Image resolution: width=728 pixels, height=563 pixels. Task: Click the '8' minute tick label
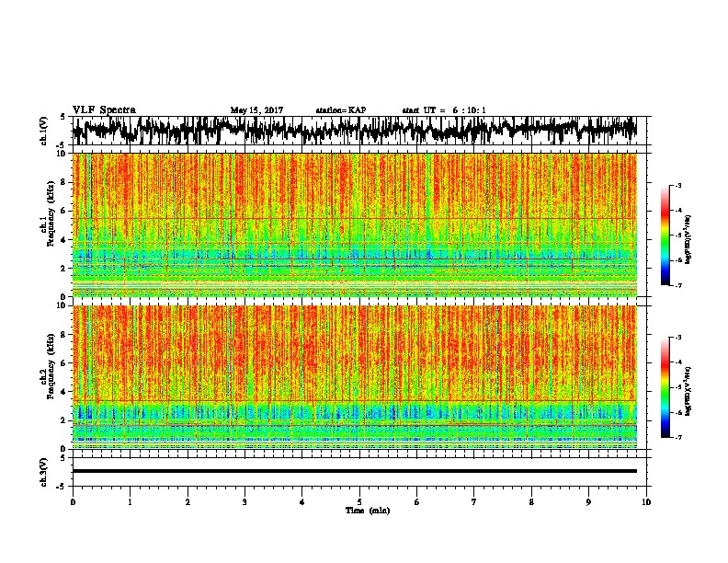531,502
